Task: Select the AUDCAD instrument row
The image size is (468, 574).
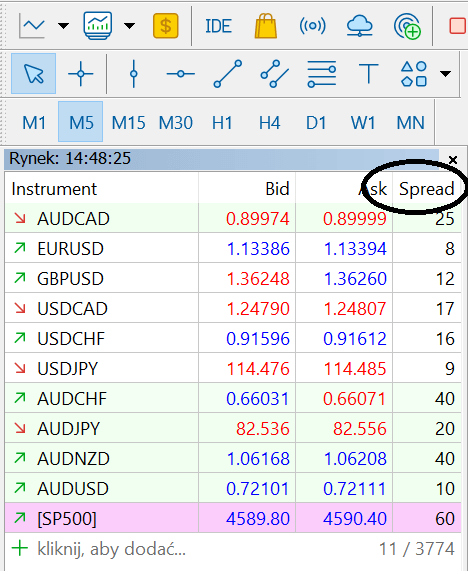Action: coord(233,219)
